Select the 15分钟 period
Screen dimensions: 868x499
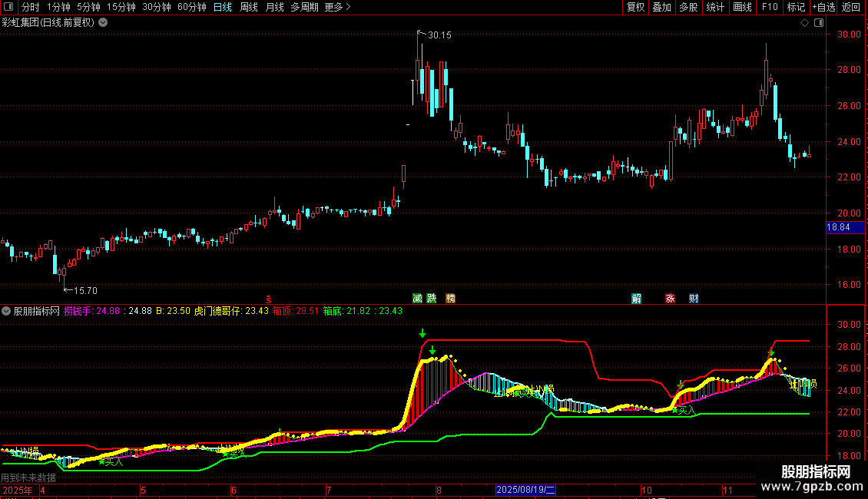[121, 7]
